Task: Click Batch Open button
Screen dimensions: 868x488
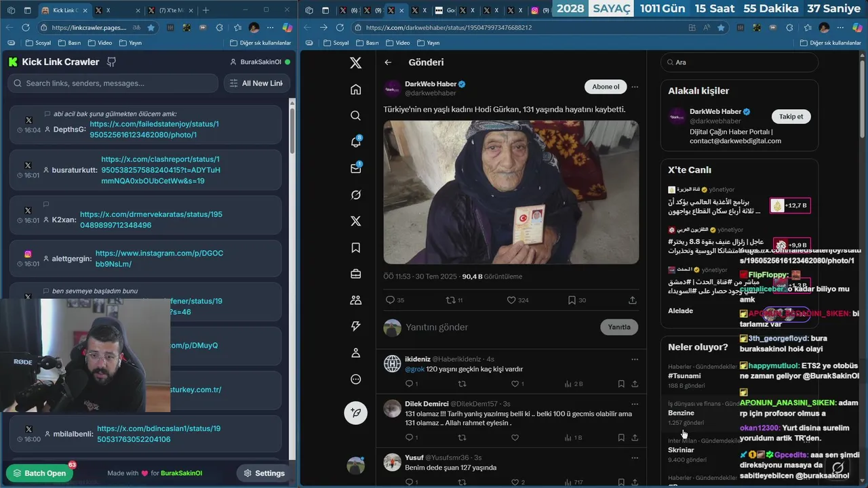Action: click(40, 473)
